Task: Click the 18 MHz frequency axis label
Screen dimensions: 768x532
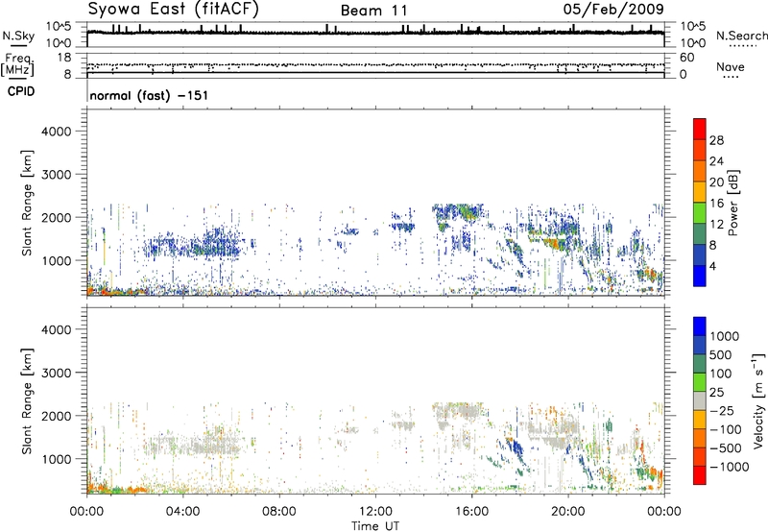Action: tap(64, 58)
